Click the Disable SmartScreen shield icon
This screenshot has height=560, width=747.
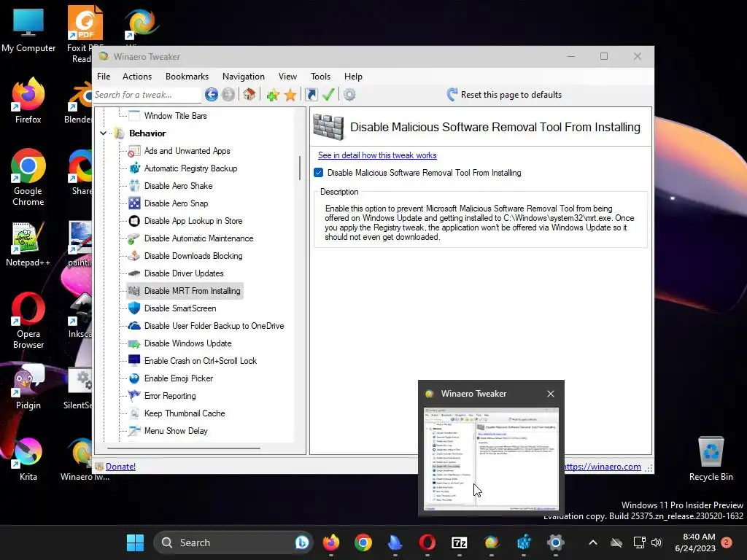[134, 308]
